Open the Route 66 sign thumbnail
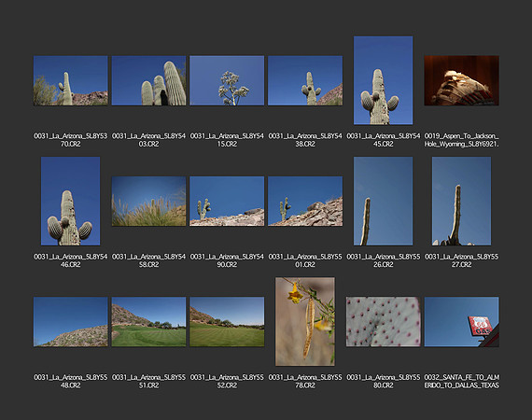The image size is (532, 420). coord(461,322)
